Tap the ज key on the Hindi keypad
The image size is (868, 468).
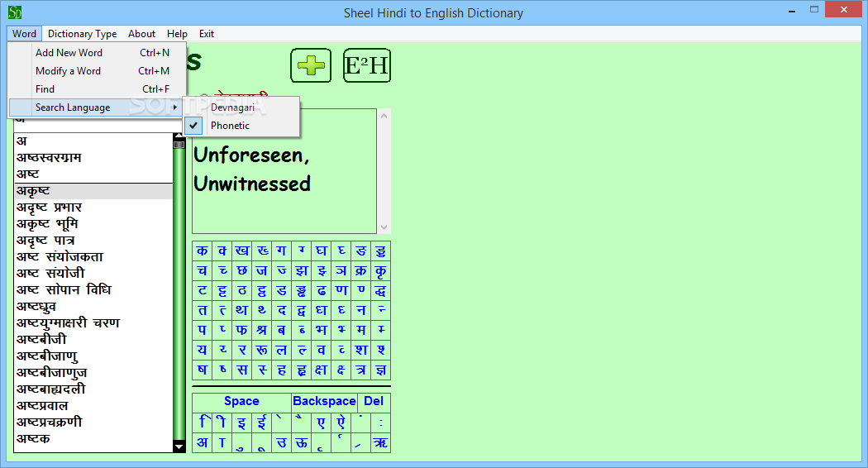point(262,271)
